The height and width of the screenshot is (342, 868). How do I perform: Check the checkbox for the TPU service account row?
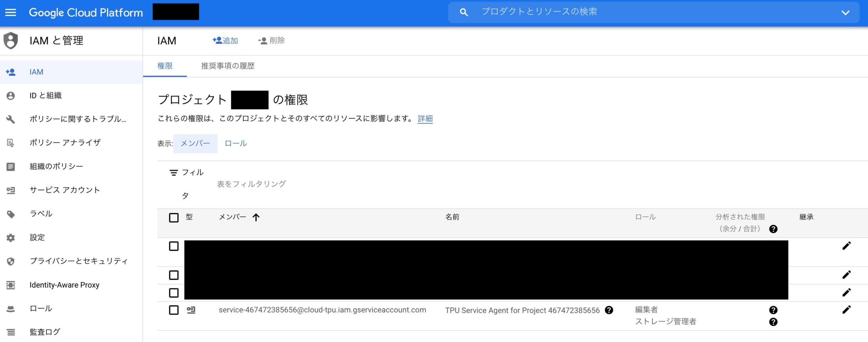point(174,309)
